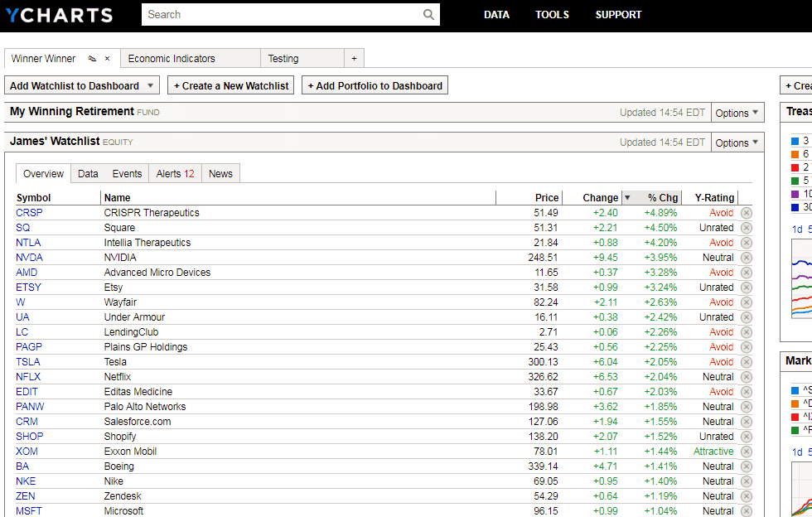Click Attractive rating for Exxon Mobil
Image resolution: width=812 pixels, height=517 pixels.
tap(713, 452)
